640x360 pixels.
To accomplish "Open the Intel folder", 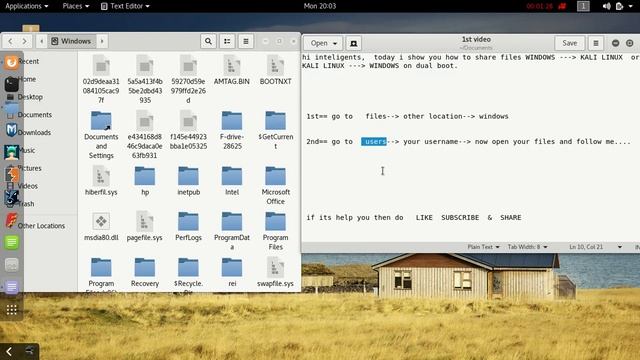I will pyautogui.click(x=232, y=180).
